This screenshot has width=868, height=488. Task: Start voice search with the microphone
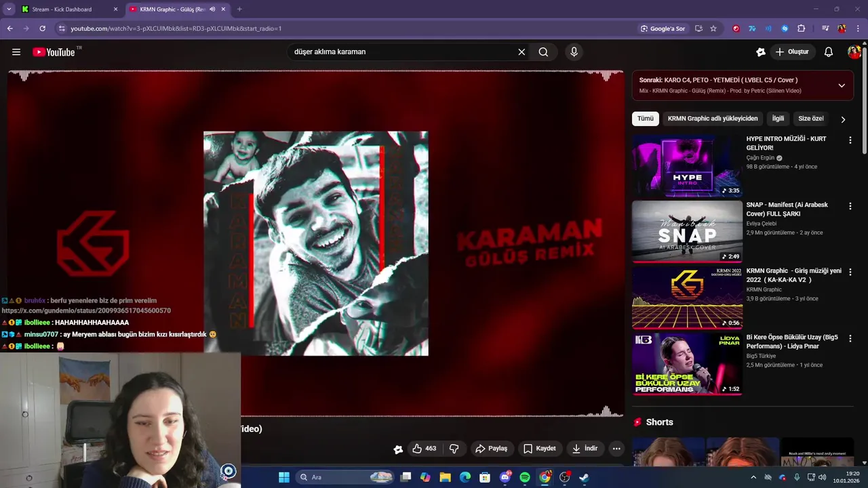point(574,52)
